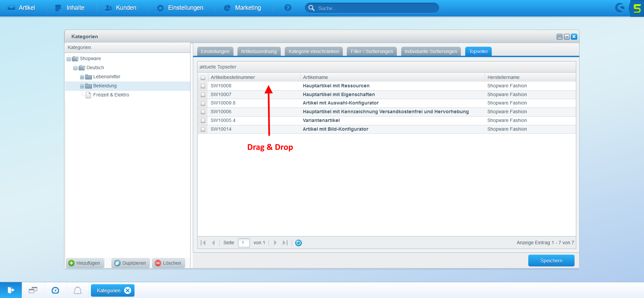Viewport: 644px width, 298px height.
Task: Toggle the select-all header checkbox
Action: (203, 78)
